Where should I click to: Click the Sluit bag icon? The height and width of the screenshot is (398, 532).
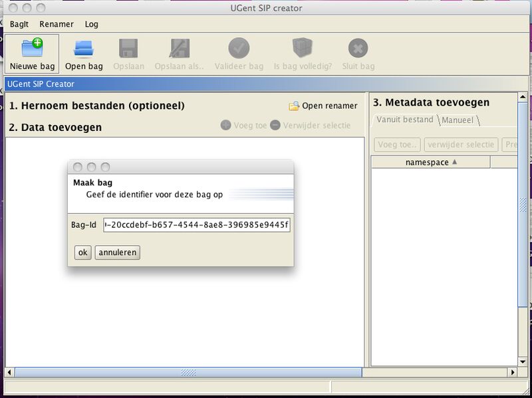(x=358, y=49)
